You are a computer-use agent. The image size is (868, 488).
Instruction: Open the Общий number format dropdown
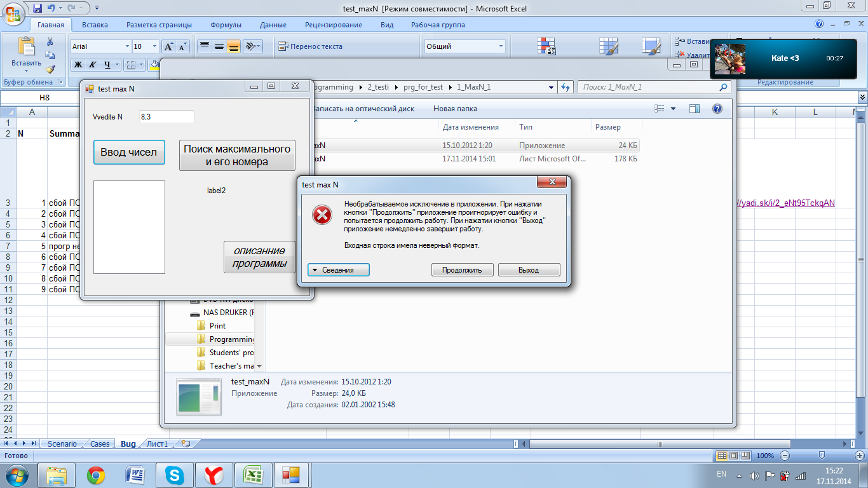point(465,46)
